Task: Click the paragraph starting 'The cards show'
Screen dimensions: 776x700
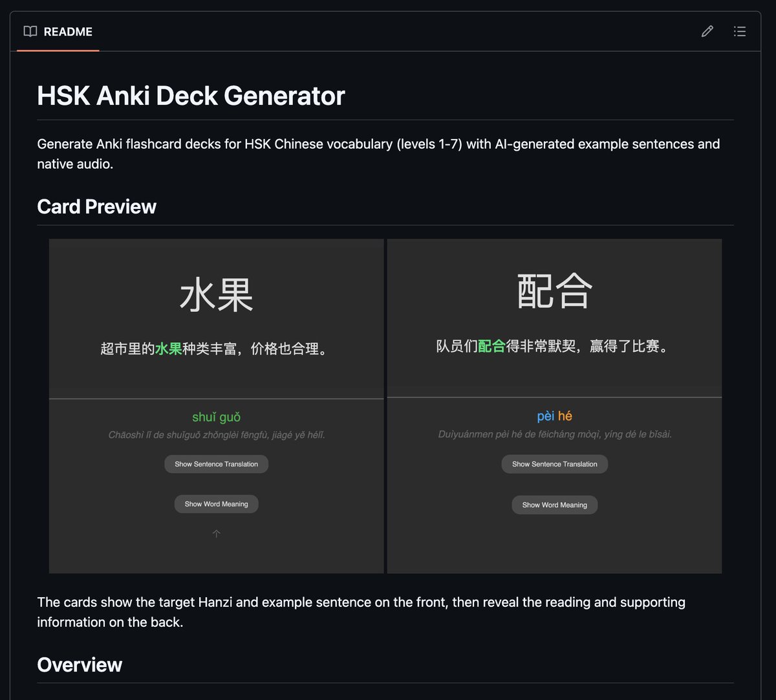Action: click(361, 612)
